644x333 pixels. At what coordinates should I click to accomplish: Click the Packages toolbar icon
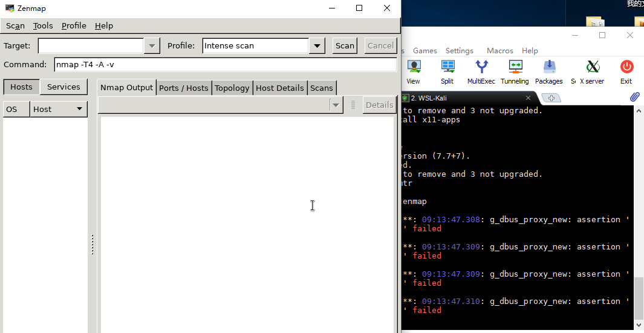[x=548, y=72]
